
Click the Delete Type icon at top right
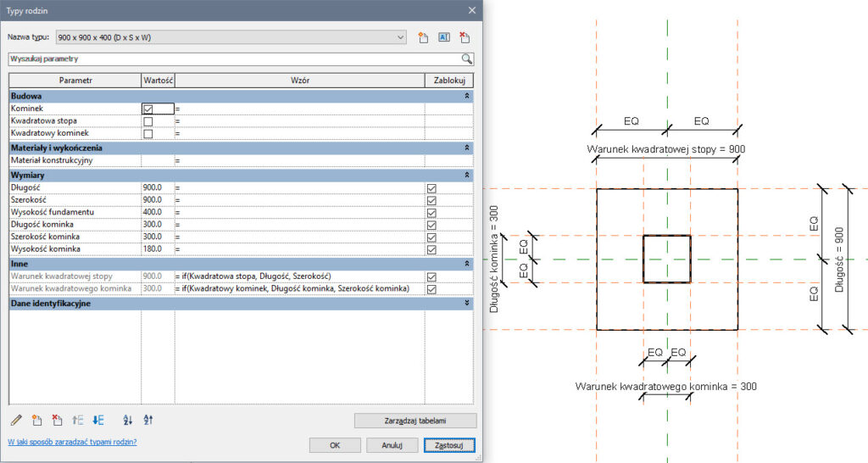(x=464, y=37)
